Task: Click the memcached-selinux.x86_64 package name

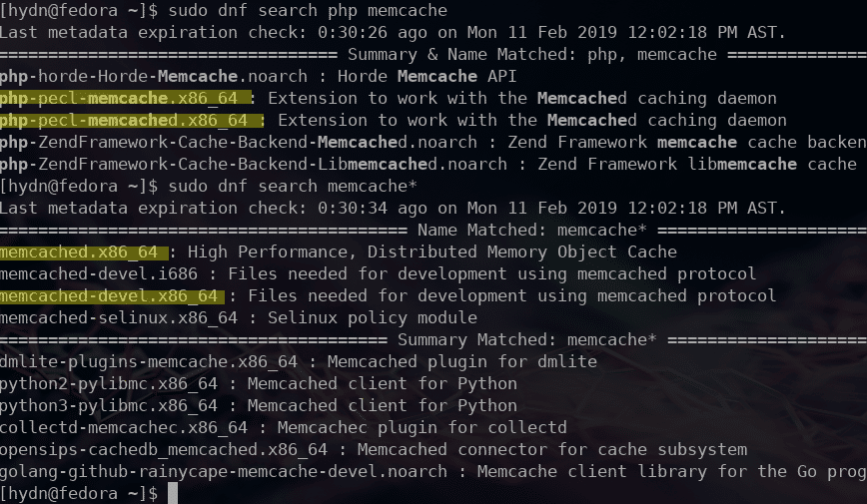Action: coord(118,317)
